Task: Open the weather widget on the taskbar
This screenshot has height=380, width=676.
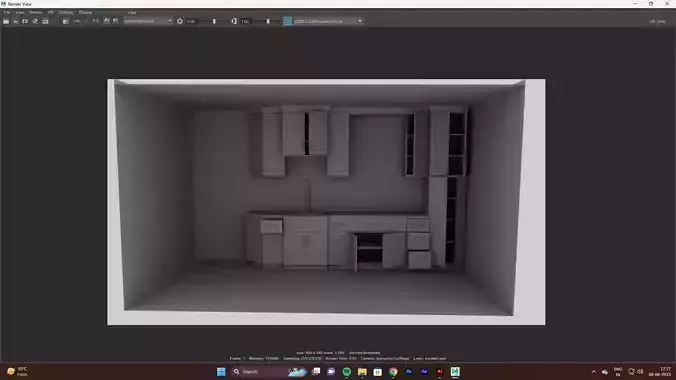Action: point(17,371)
